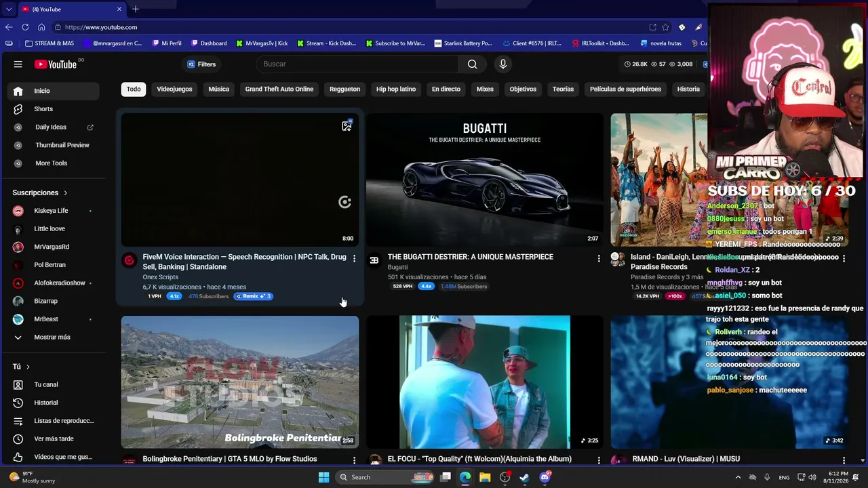This screenshot has height=488, width=868.
Task: Open Videos que me gustan
Action: (54, 457)
